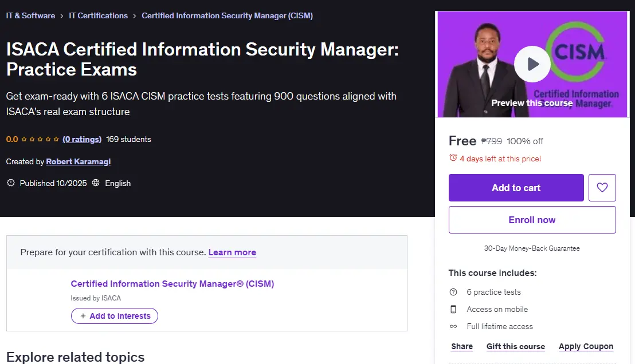The image size is (635, 364).
Task: Add course to wishlist with heart icon
Action: coord(602,188)
